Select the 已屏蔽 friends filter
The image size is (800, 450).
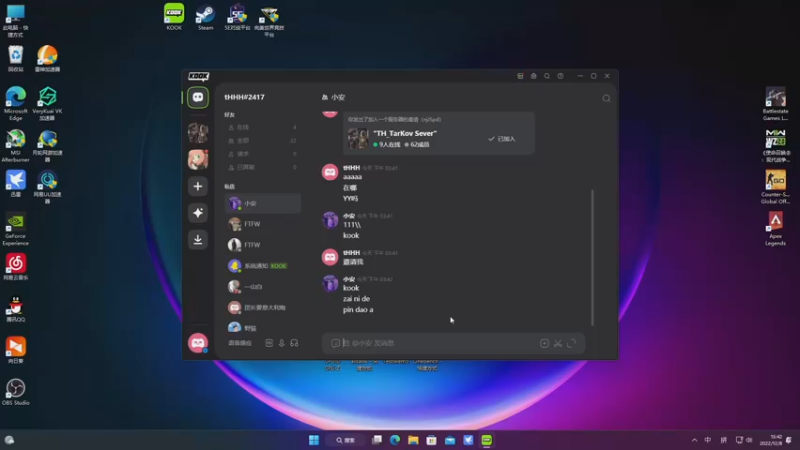(263, 167)
